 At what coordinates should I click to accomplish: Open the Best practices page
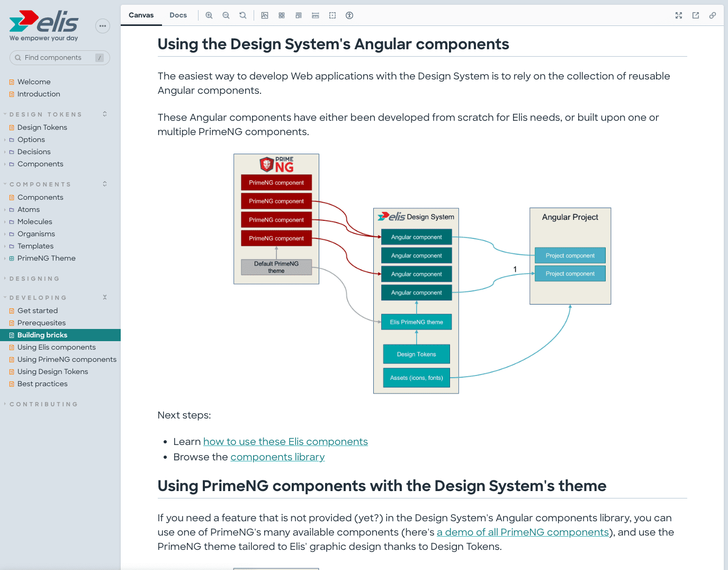coord(42,384)
